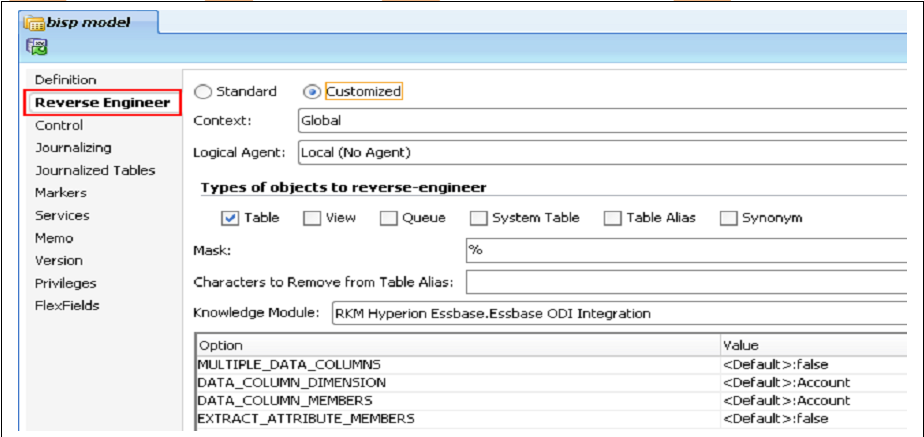
Task: Enable the View checkbox
Action: click(311, 218)
